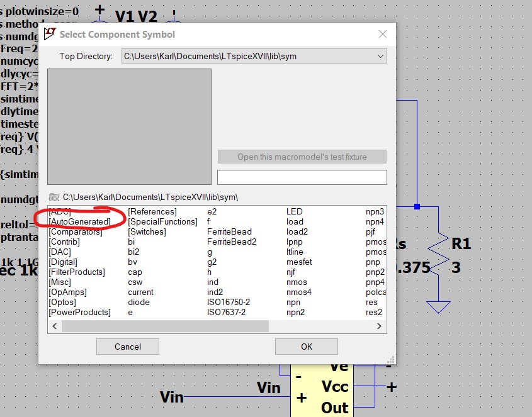Click the component name input field

coord(302,177)
